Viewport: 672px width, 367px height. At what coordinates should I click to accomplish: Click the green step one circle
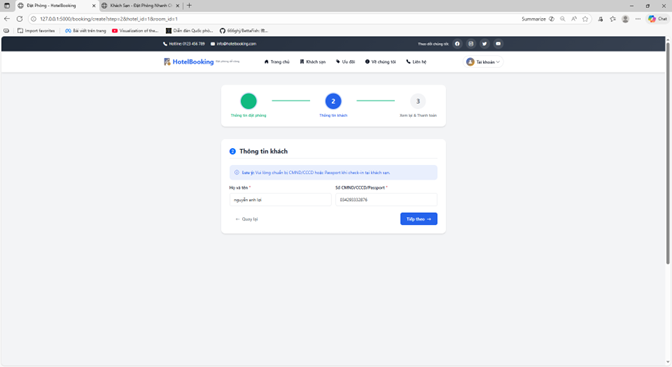[249, 101]
